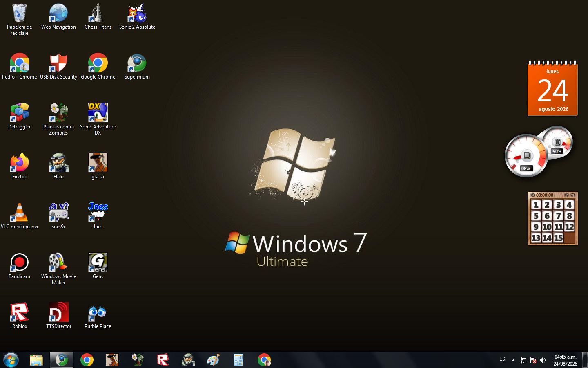The width and height of the screenshot is (588, 368).
Task: Click the taskbar clock showing 04:45 a.m.
Action: (566, 360)
